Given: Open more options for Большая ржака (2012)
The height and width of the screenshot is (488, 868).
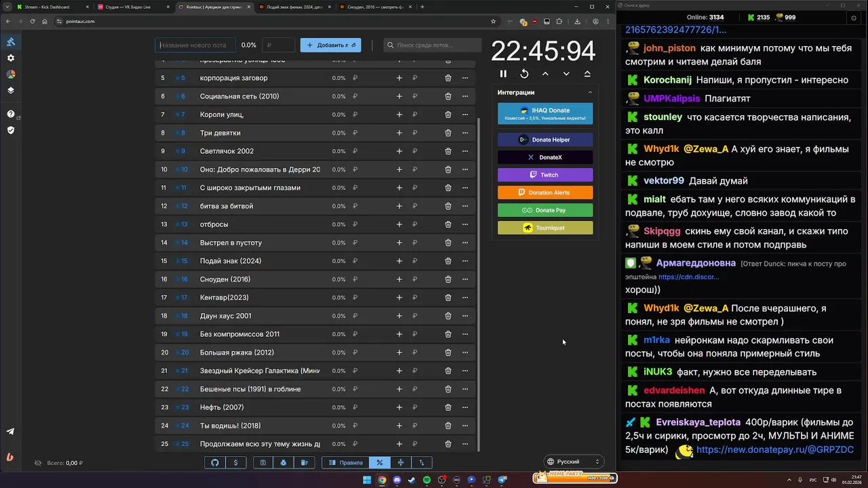Looking at the screenshot, I should click(465, 352).
